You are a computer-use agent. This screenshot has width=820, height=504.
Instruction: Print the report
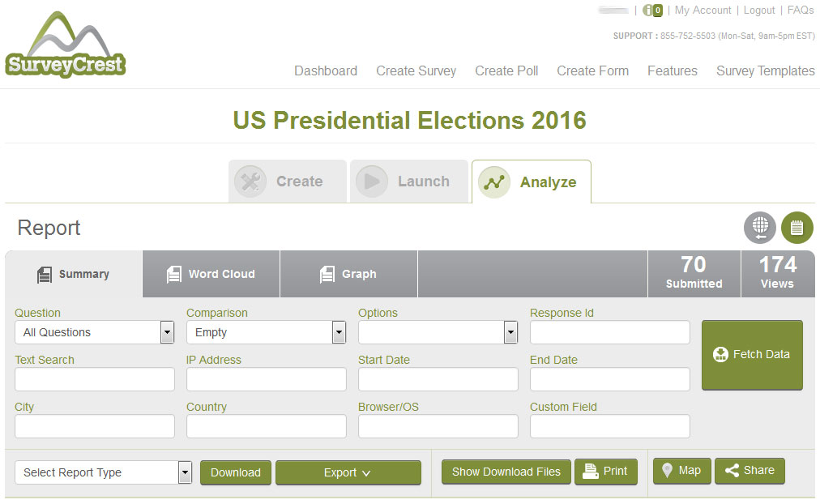tap(605, 472)
